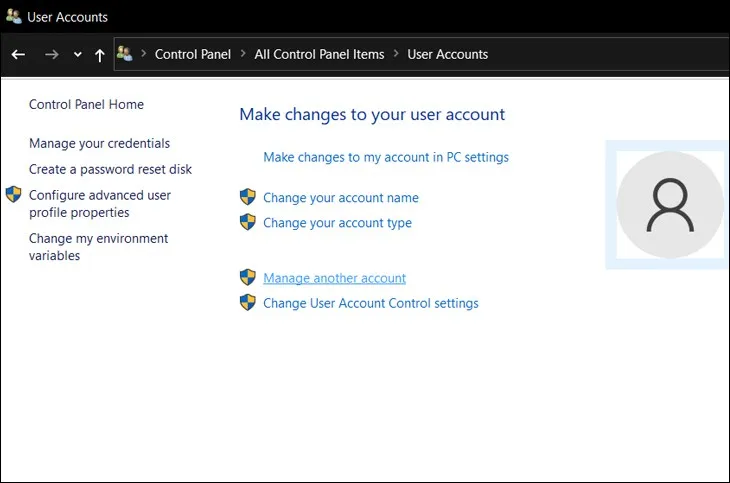The width and height of the screenshot is (730, 483).
Task: Open Control Panel Home in sidebar
Action: coord(86,104)
